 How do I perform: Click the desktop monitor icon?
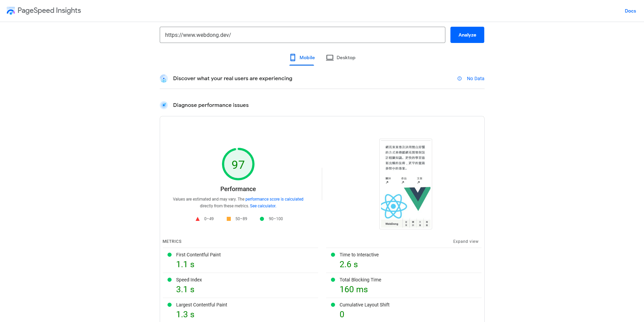click(330, 57)
